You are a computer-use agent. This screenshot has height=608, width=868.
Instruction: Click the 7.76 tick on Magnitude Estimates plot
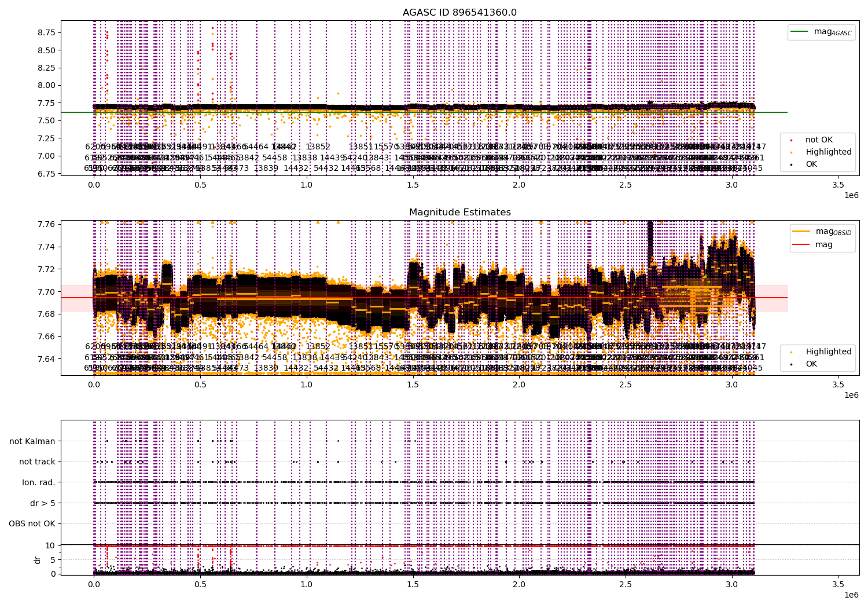pos(46,224)
